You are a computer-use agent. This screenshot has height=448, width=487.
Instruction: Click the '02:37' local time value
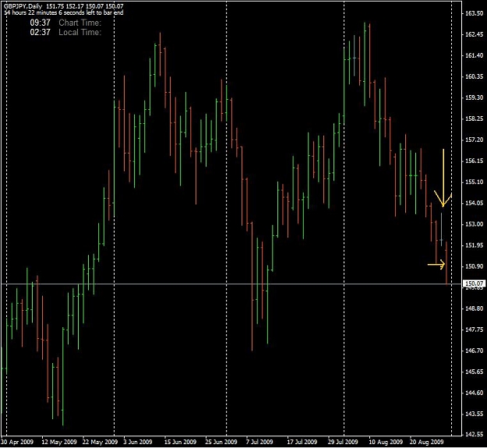click(x=40, y=32)
